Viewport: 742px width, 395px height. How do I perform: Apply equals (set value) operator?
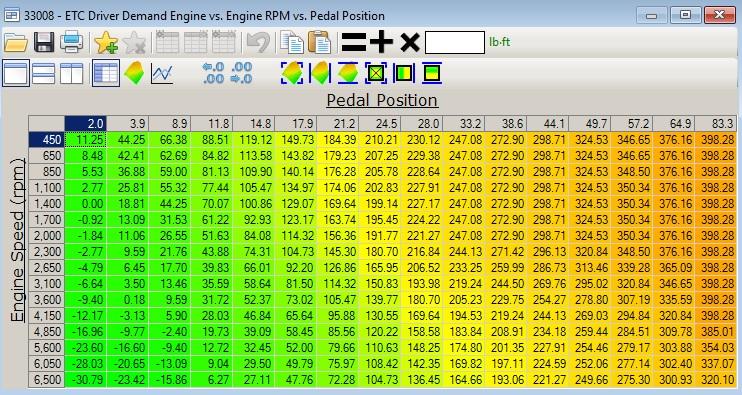point(353,43)
